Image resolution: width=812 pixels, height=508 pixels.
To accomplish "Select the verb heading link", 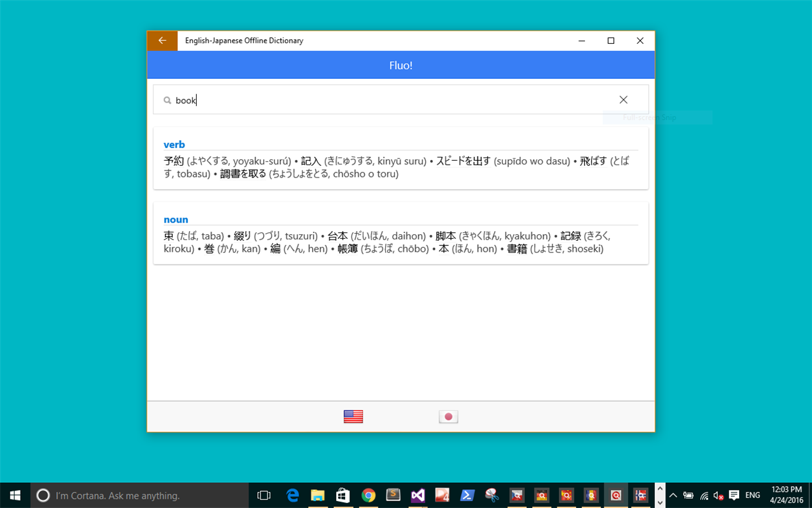I will (174, 144).
